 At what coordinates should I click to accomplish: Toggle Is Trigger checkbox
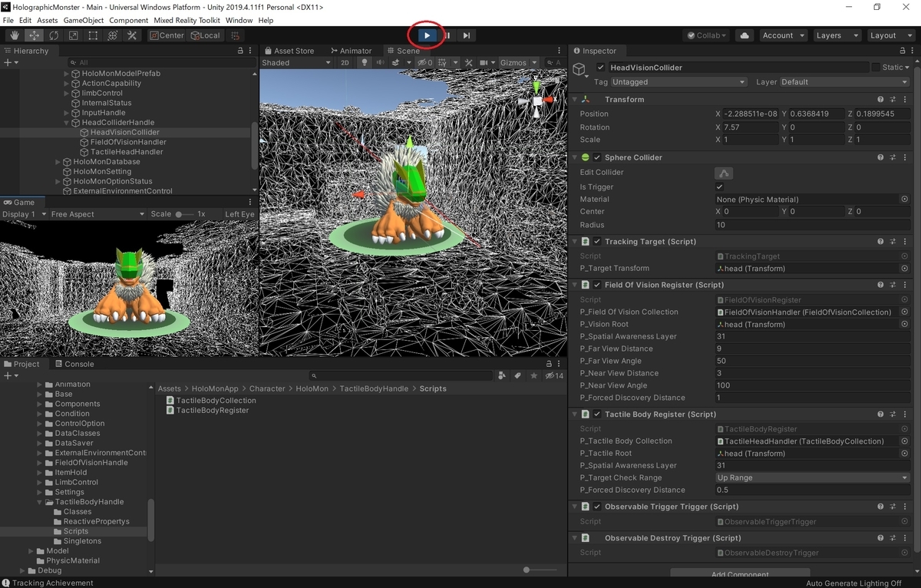[719, 187]
